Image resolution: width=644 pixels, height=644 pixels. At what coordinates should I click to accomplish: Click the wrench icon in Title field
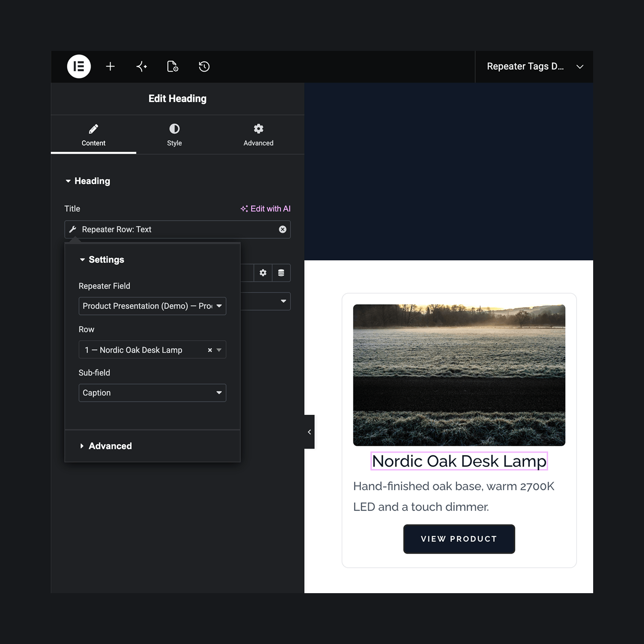coord(73,229)
